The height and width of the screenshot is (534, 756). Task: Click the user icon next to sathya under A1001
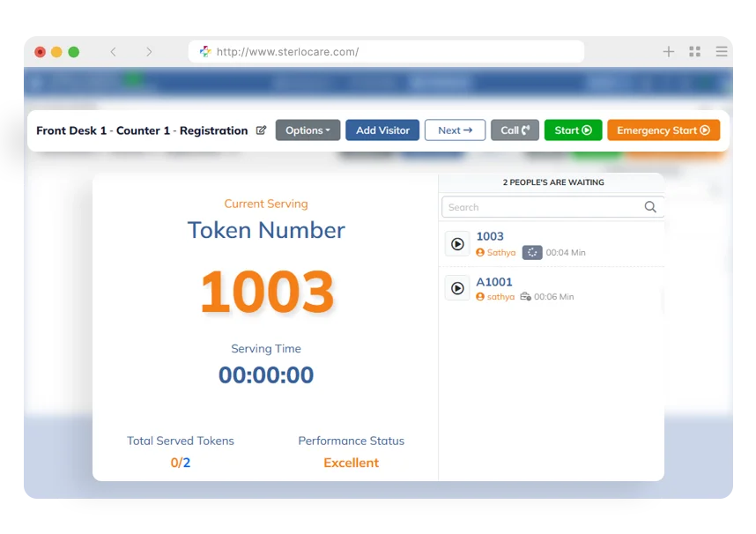point(479,297)
